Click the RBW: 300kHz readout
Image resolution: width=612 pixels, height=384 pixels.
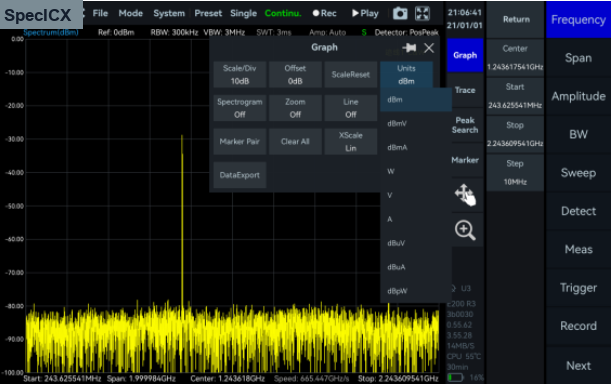174,32
